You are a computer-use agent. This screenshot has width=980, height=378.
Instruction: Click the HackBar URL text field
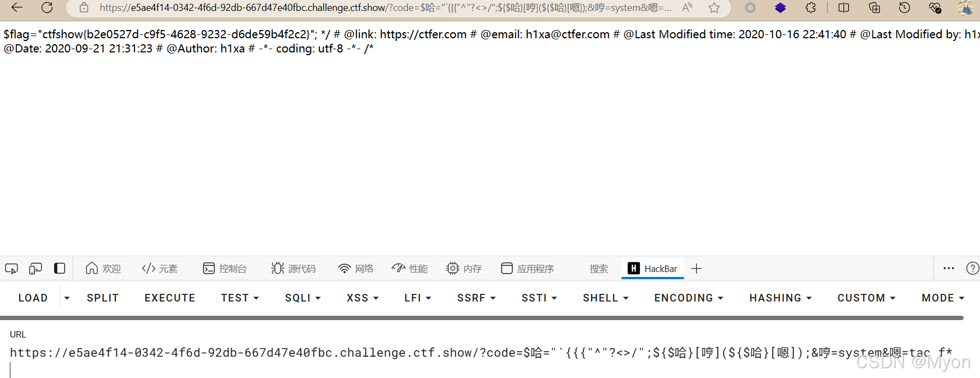(481, 359)
